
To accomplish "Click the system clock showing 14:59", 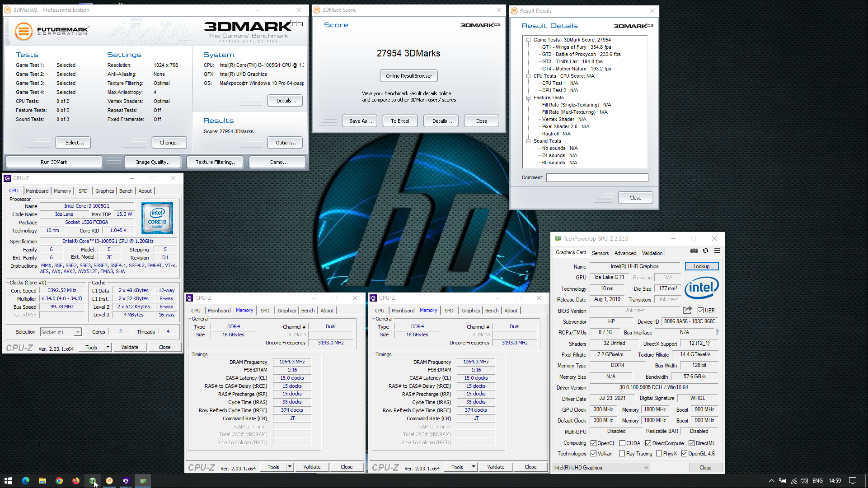I will (x=835, y=481).
